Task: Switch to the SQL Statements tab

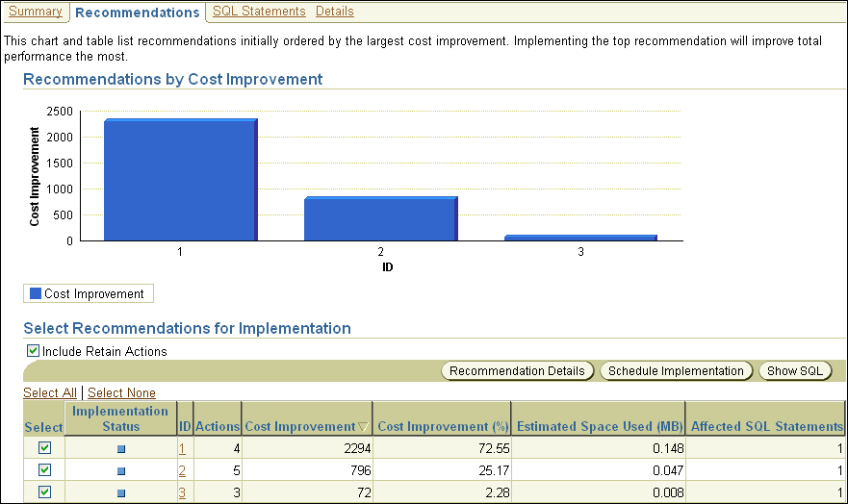Action: pos(259,12)
